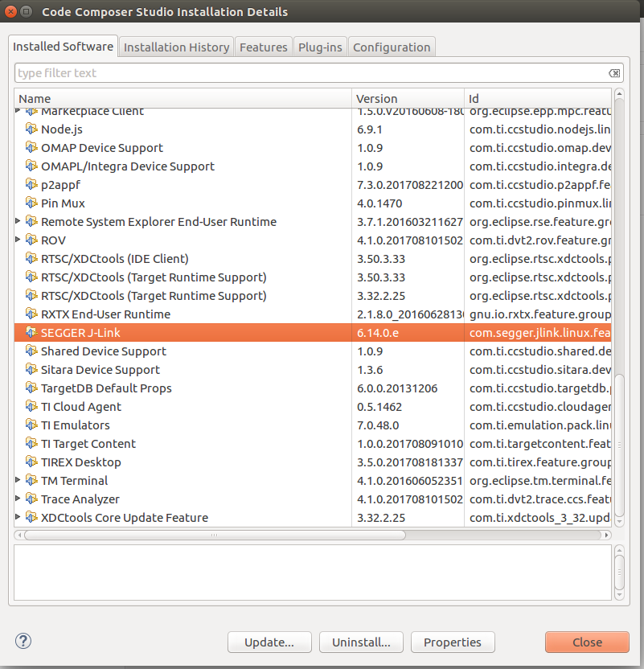This screenshot has width=644, height=669.
Task: Click the version cell '6.9.1' for Node.js
Action: point(370,129)
